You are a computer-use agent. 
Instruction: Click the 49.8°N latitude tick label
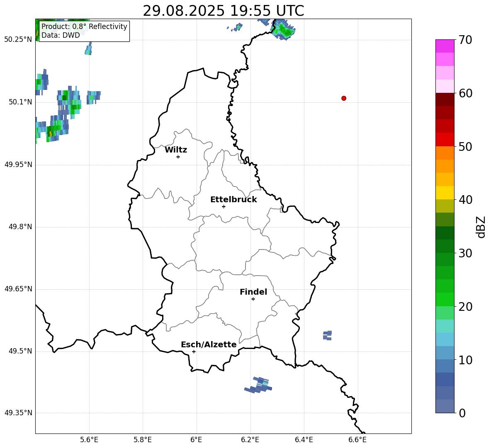[x=18, y=227]
